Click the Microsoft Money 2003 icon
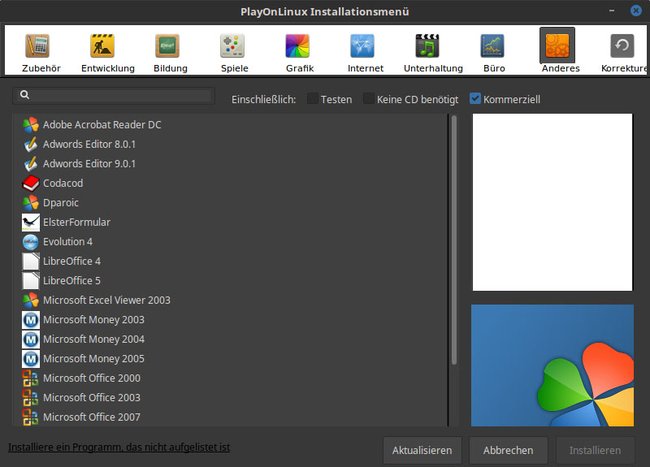Screen dimensions: 650x467 coord(31,319)
